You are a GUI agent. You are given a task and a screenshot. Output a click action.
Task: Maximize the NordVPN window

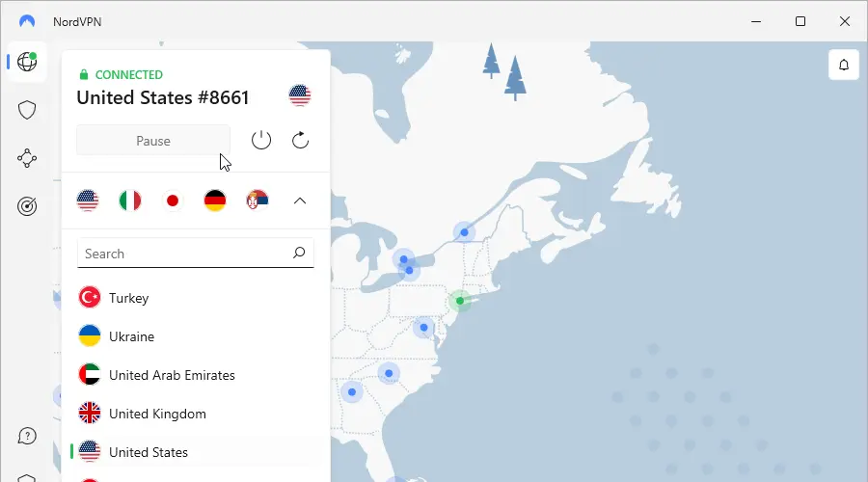coord(800,21)
